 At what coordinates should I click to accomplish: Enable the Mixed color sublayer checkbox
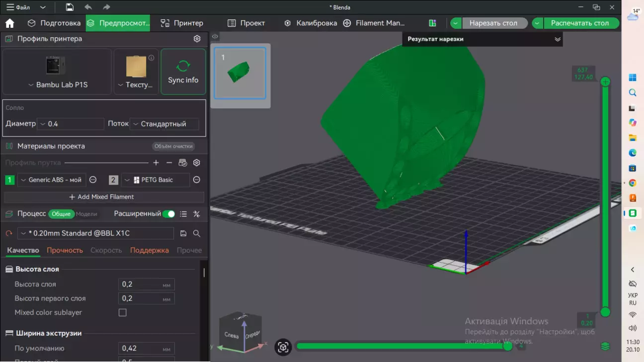[123, 313]
